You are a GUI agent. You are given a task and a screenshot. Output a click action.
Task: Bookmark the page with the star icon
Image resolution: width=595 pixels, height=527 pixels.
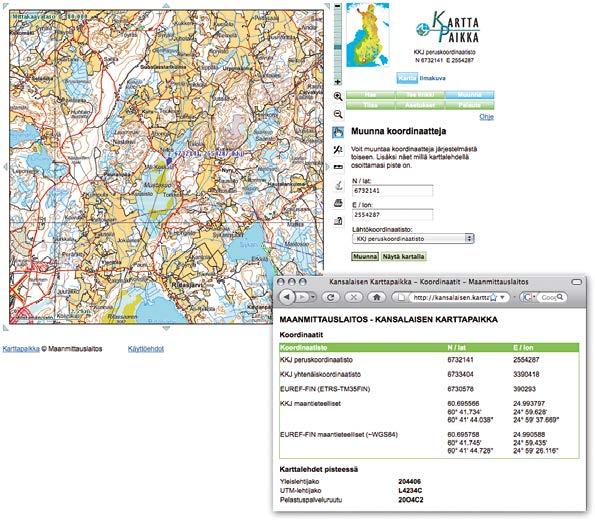click(x=493, y=297)
